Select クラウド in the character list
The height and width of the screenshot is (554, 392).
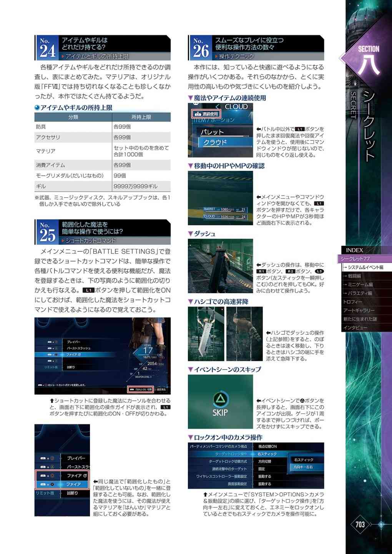(x=215, y=142)
